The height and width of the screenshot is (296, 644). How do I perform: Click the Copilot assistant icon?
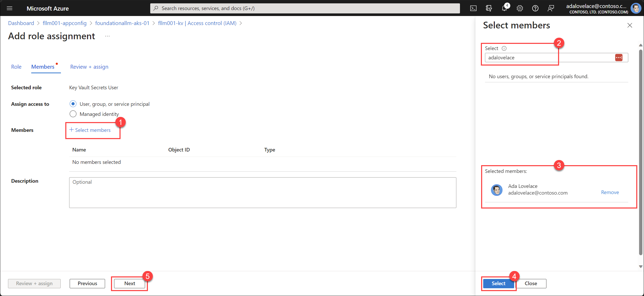click(x=550, y=8)
